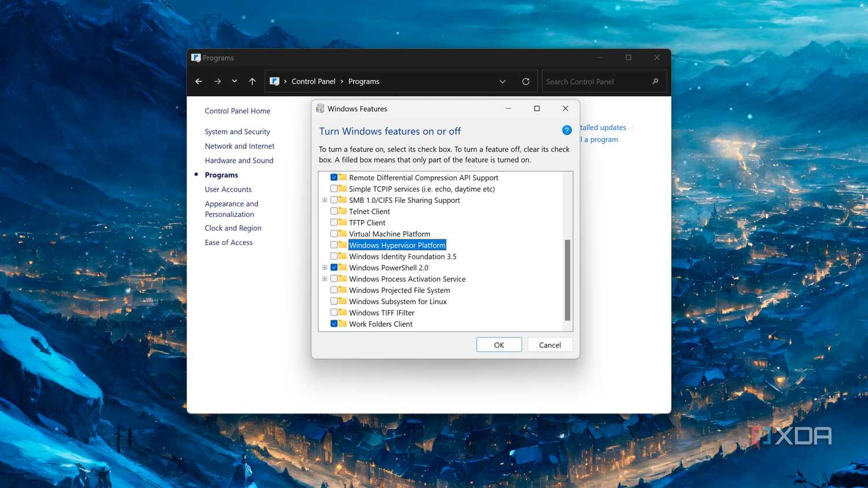Open Control Panel Home link

237,111
